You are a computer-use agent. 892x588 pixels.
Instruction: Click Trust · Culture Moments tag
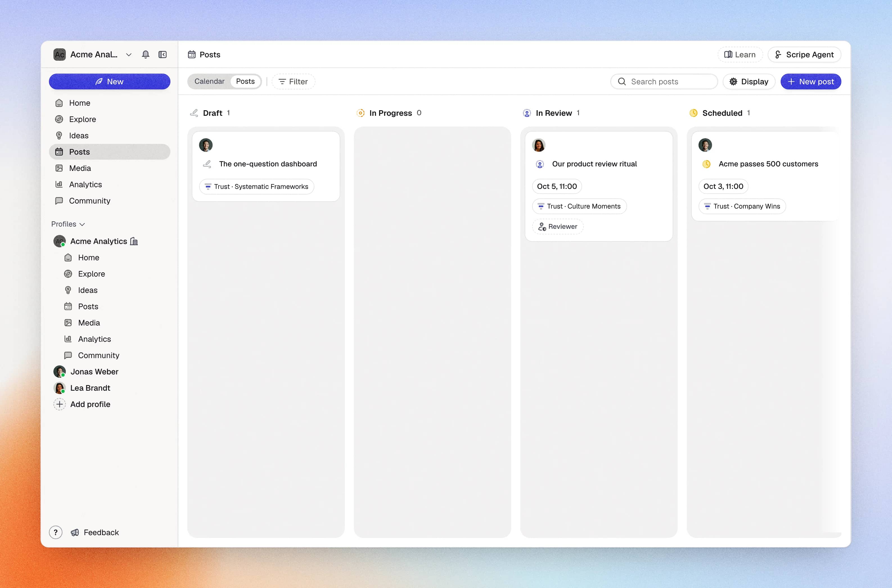point(579,206)
